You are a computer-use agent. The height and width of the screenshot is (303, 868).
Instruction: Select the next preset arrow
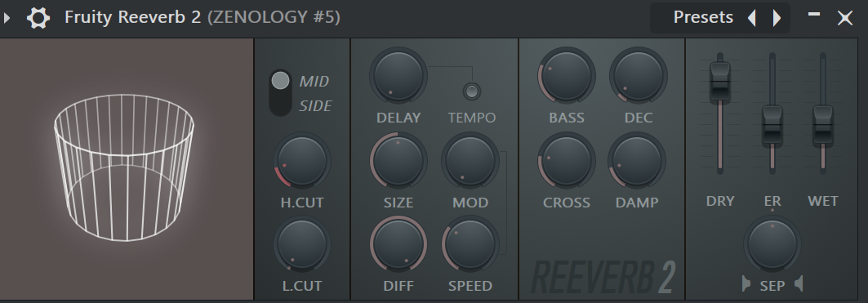[777, 18]
